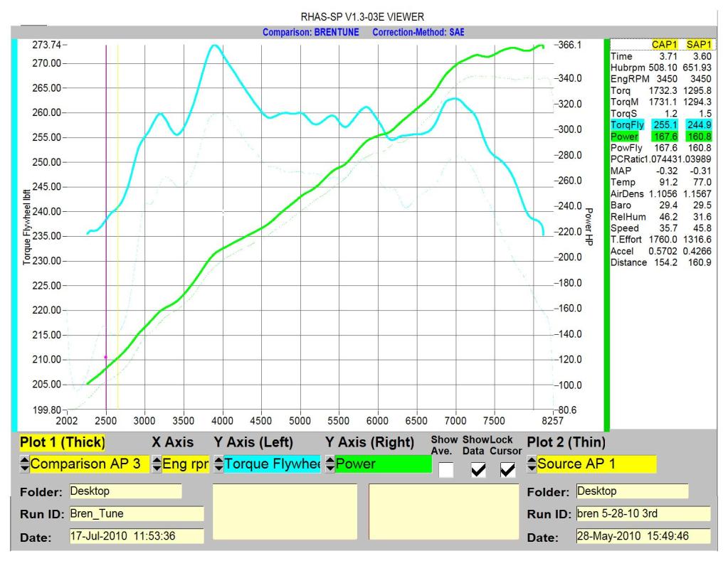Select the bren 5-28-10 3rd Run ID field
The height and width of the screenshot is (561, 728).
click(642, 513)
